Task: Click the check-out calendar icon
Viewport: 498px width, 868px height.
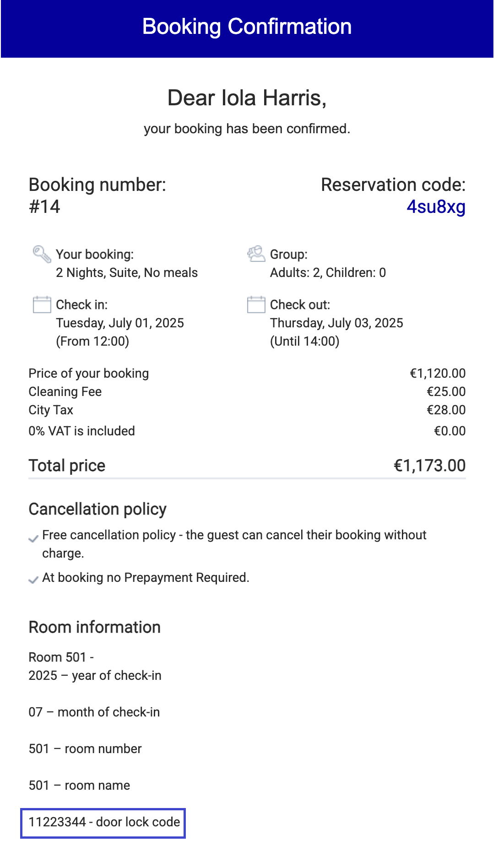Action: coord(256,304)
